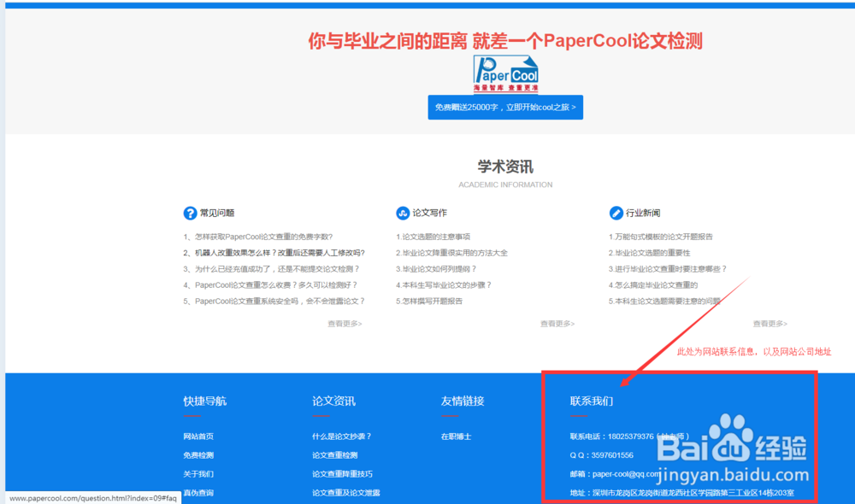This screenshot has width=855, height=504.
Task: Open 查看更多 under 论文写作 section
Action: [x=557, y=324]
